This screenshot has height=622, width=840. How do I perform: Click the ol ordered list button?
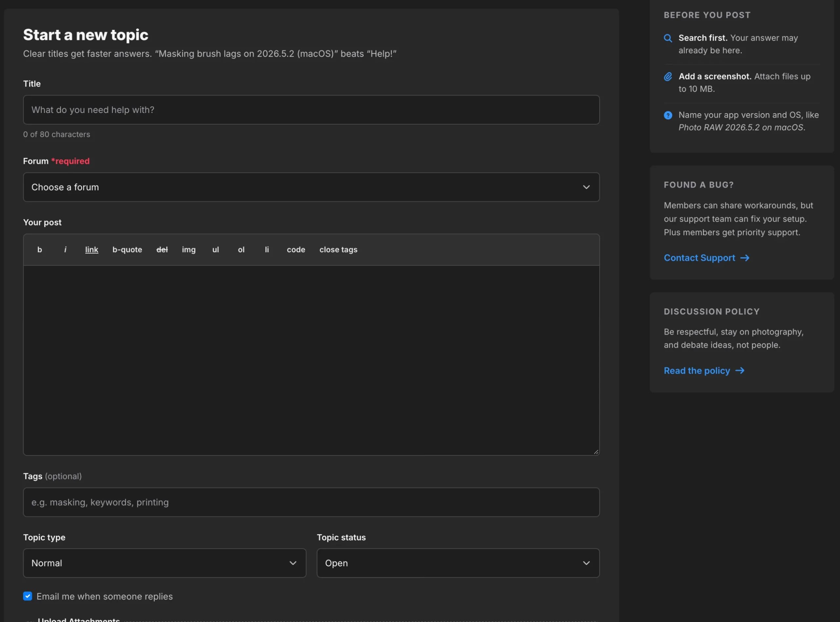241,250
